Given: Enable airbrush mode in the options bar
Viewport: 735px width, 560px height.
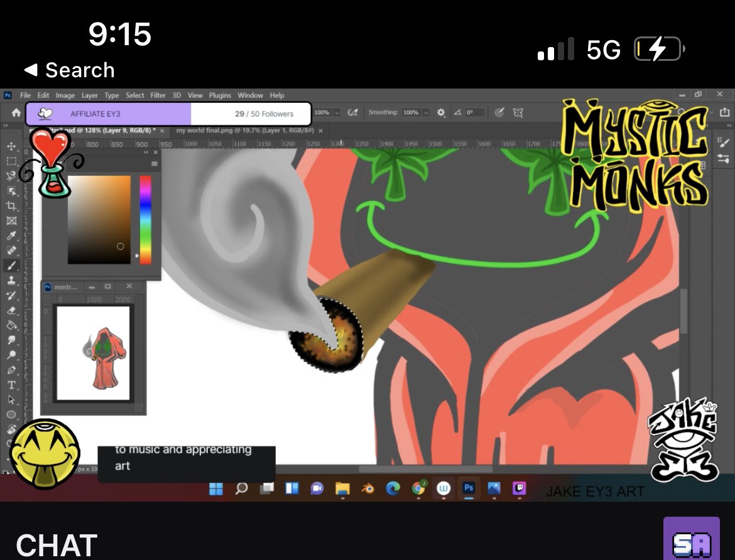Looking at the screenshot, I should pos(499,112).
